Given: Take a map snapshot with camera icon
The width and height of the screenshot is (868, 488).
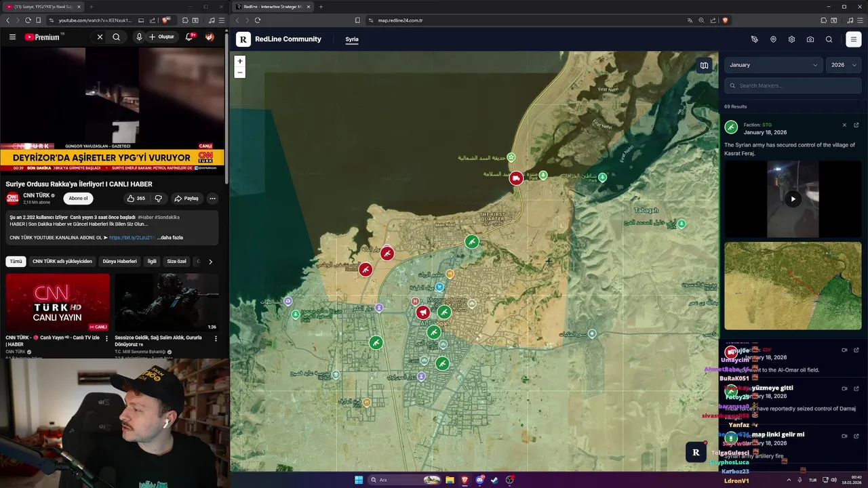Looking at the screenshot, I should pos(810,39).
